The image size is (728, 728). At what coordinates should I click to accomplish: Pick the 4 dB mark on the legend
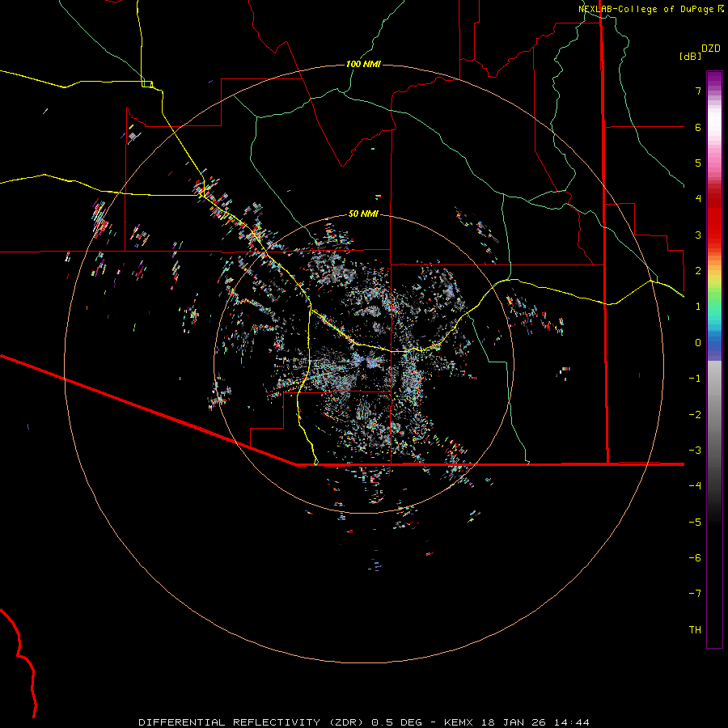697,199
